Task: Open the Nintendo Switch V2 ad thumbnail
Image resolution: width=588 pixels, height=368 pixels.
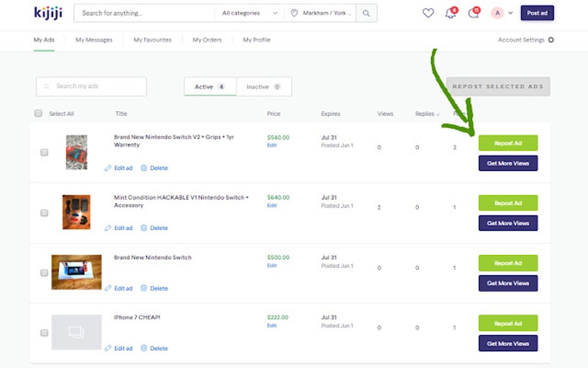Action: [x=77, y=152]
